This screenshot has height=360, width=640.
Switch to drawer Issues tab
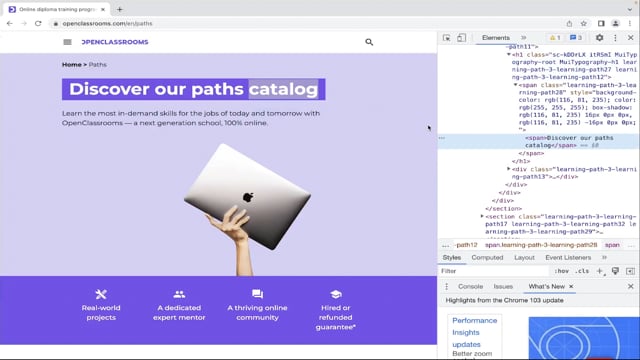point(503,287)
